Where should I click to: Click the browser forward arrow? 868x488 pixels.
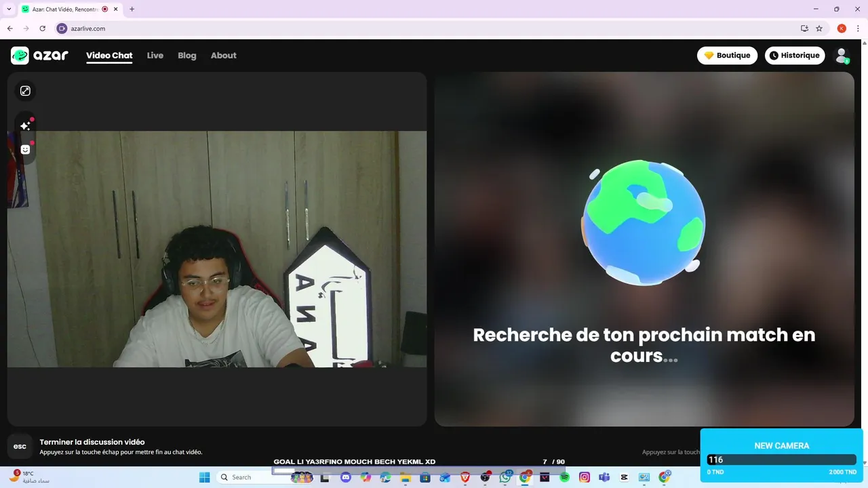26,28
